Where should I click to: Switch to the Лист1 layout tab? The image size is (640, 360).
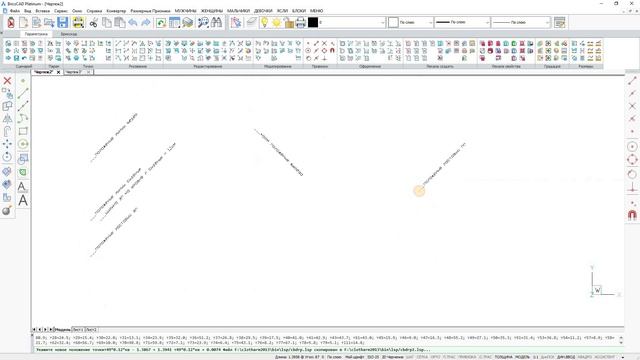point(78,329)
